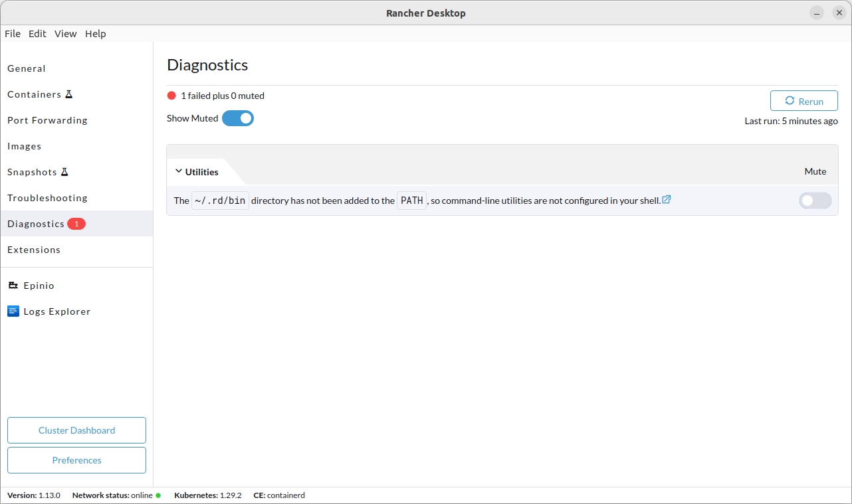Click the Utilities section label
The width and height of the screenshot is (852, 504).
click(x=202, y=172)
